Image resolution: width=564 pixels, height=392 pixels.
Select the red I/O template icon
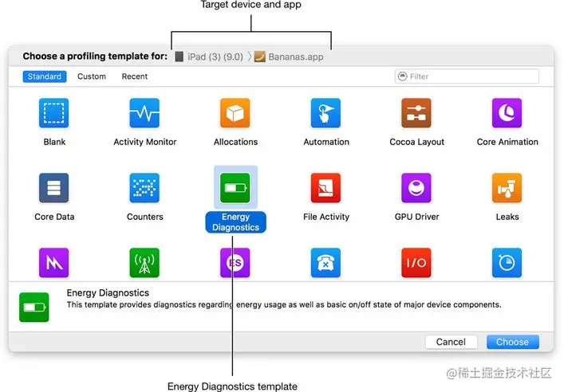(x=416, y=263)
